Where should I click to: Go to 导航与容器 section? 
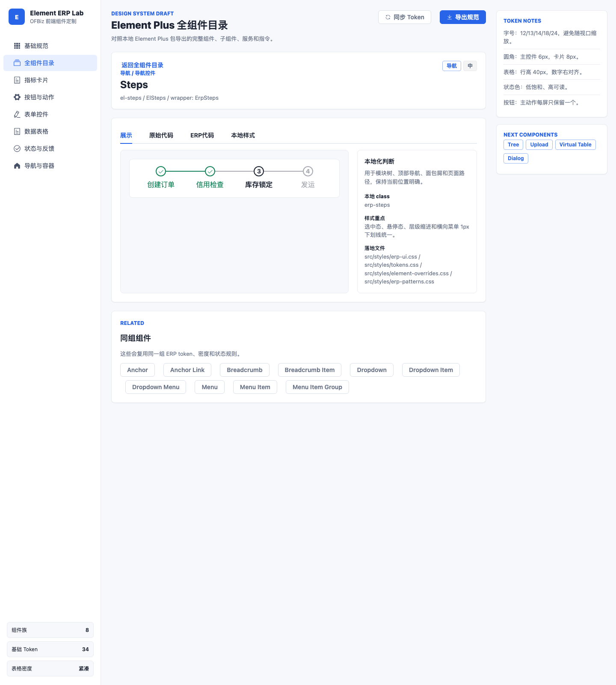[x=50, y=166]
